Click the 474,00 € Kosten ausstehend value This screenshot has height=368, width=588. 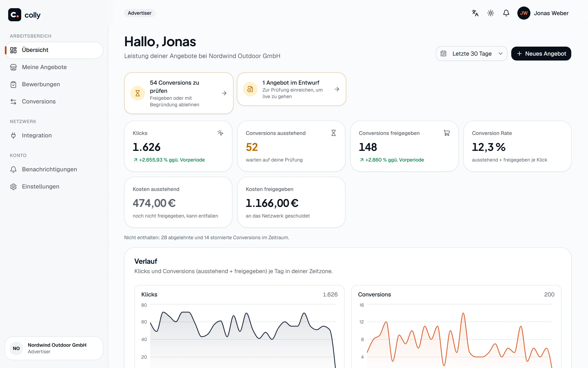154,203
